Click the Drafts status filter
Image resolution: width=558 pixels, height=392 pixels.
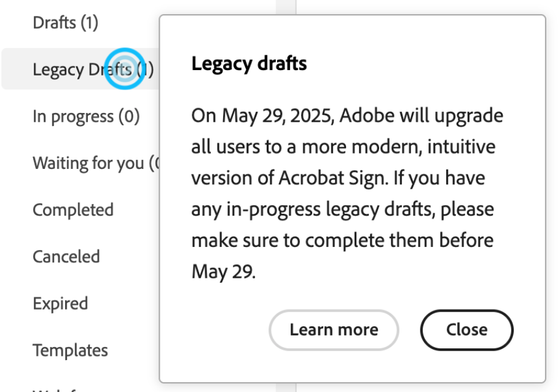[65, 22]
